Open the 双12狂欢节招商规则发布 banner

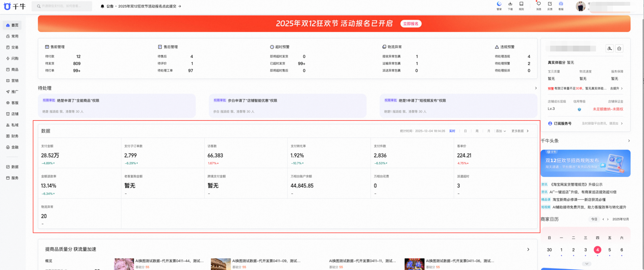[585, 164]
